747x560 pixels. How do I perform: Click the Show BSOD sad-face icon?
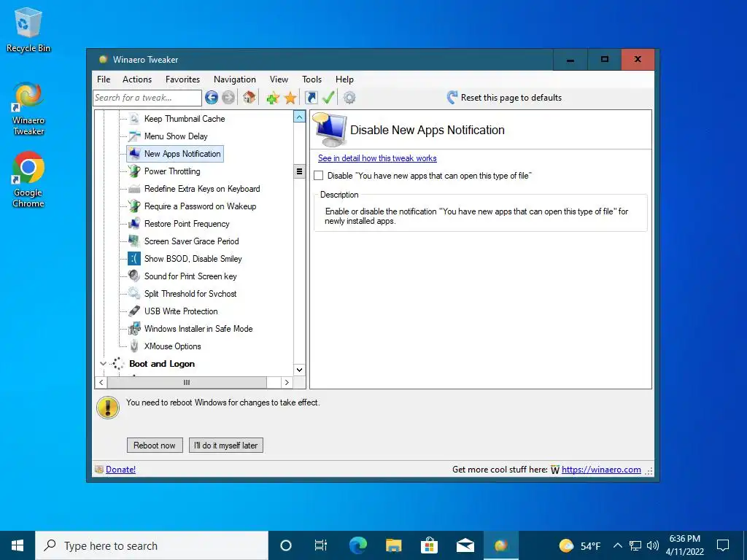coord(134,259)
